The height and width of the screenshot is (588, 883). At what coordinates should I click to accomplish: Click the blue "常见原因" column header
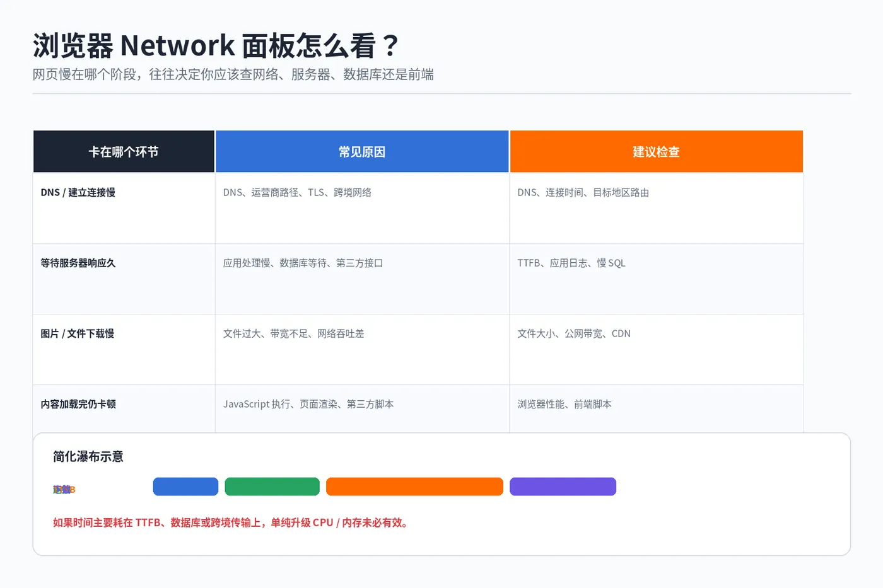tap(362, 151)
